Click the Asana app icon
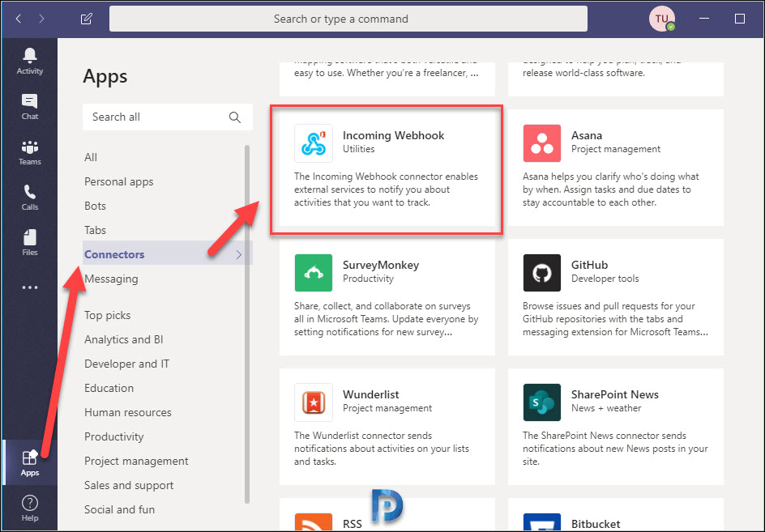The height and width of the screenshot is (532, 765). point(541,143)
